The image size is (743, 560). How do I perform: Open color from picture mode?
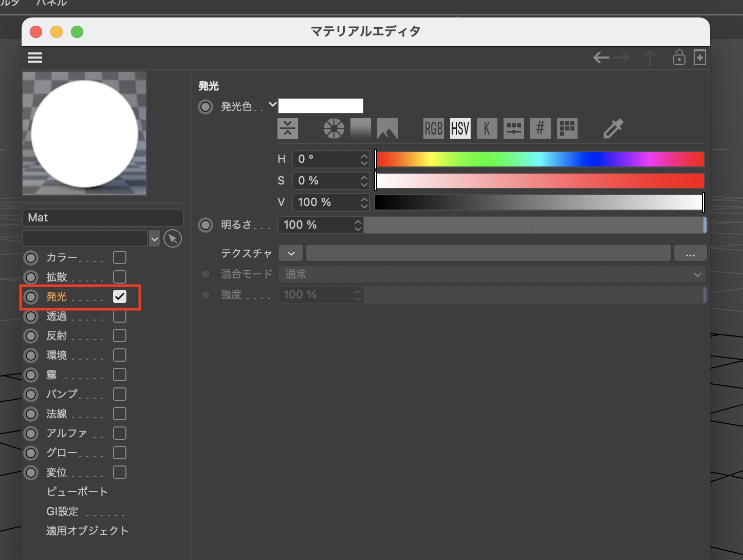[x=387, y=128]
